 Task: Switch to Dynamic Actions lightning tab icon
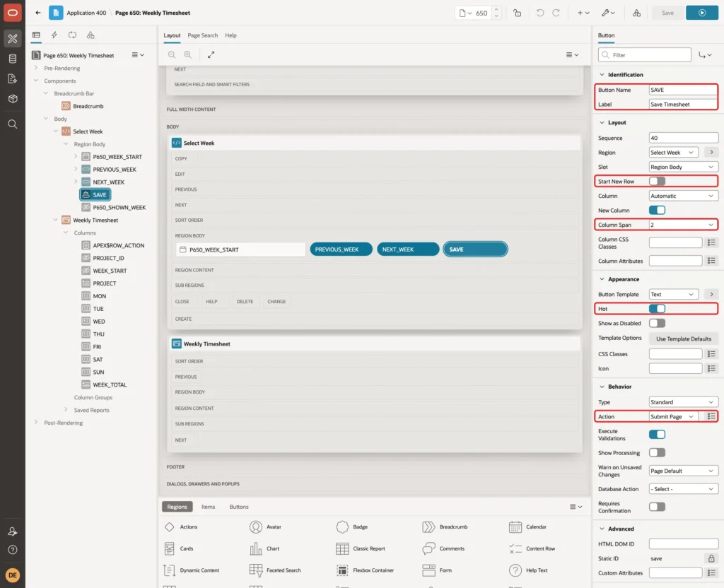(54, 35)
